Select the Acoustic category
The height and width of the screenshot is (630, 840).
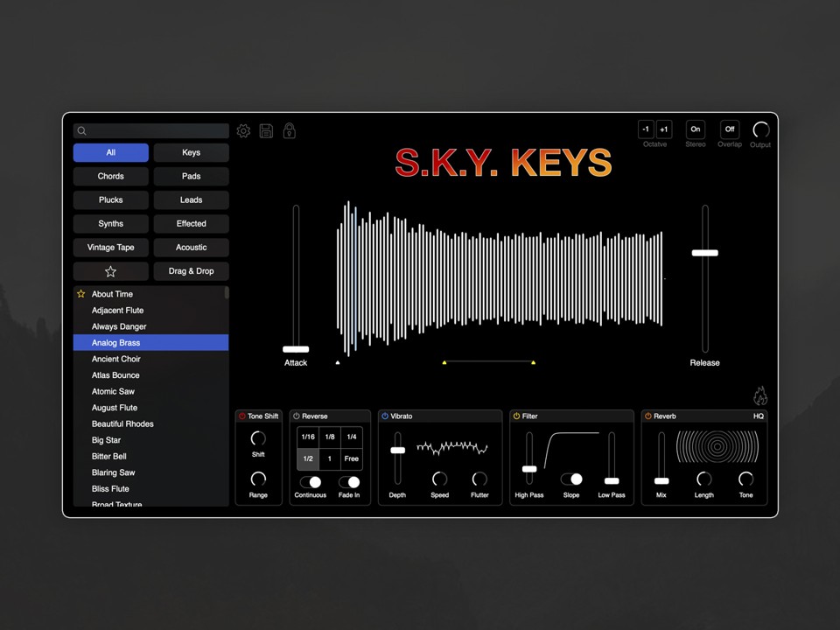pyautogui.click(x=192, y=248)
